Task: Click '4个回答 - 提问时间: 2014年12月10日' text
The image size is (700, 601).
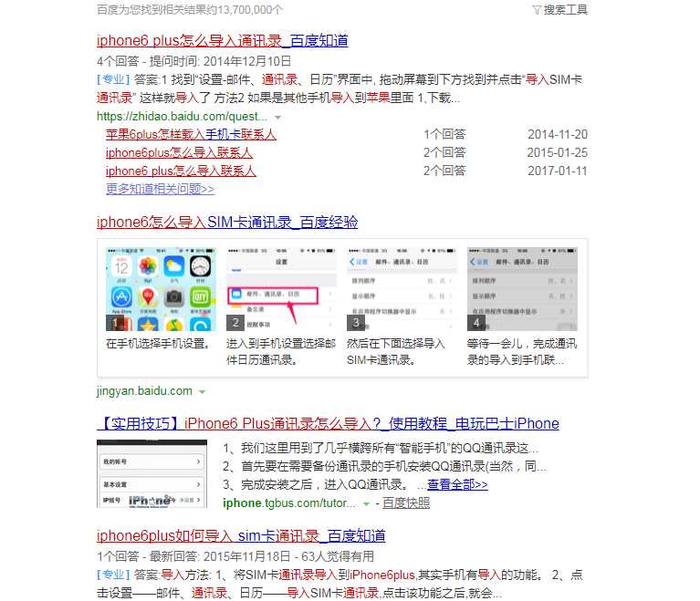Action: [x=193, y=61]
